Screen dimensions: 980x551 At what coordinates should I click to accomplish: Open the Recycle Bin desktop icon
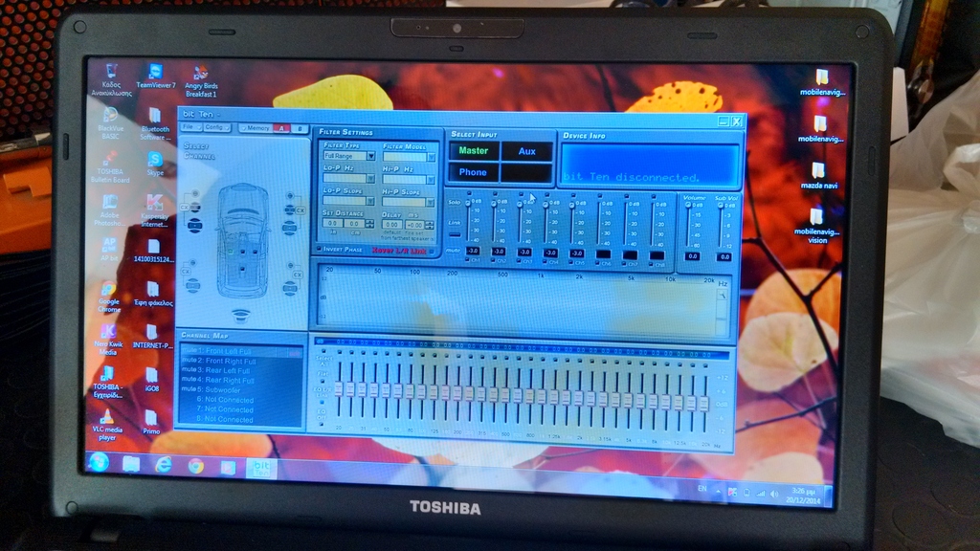point(111,80)
